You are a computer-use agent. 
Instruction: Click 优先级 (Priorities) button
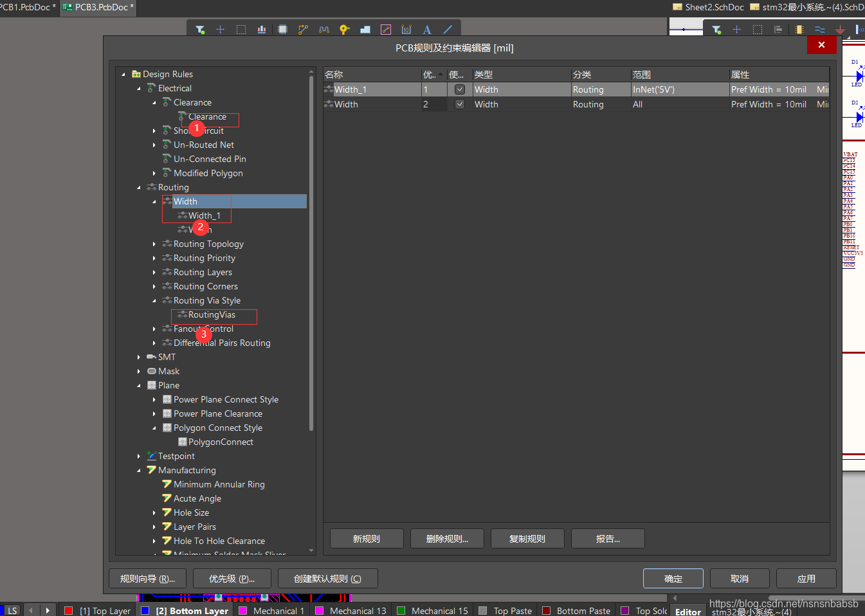pyautogui.click(x=232, y=579)
